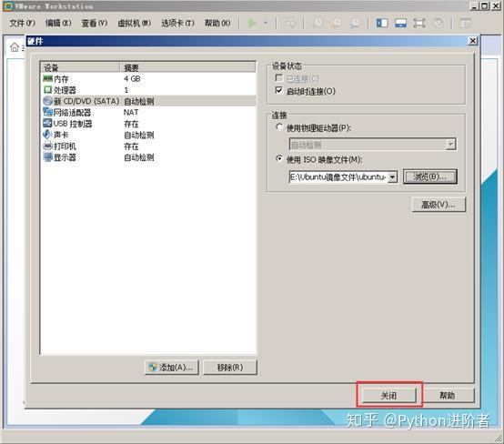Click the manage snapshots toolbar icon
The width and height of the screenshot is (504, 444).
(355, 23)
